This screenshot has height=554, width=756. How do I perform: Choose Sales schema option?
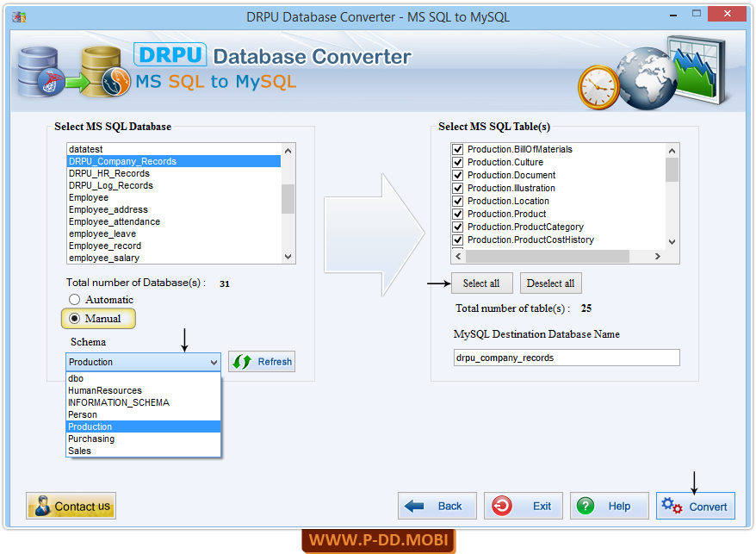pyautogui.click(x=143, y=451)
